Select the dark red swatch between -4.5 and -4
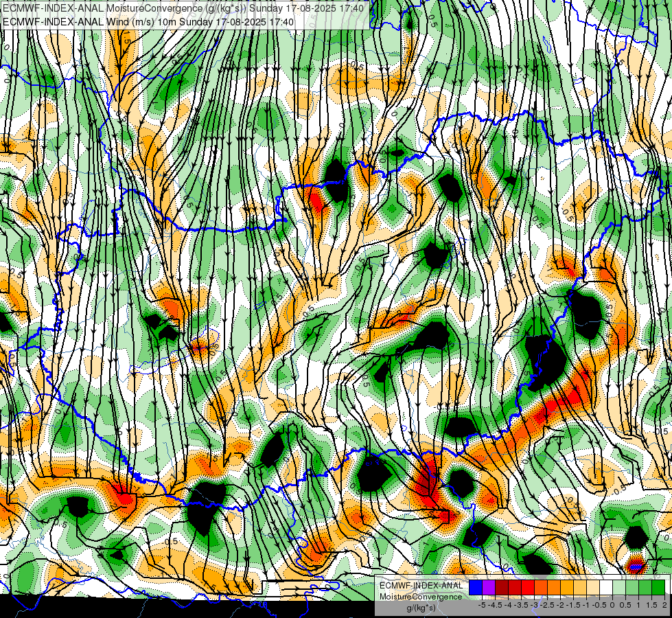 click(x=502, y=587)
